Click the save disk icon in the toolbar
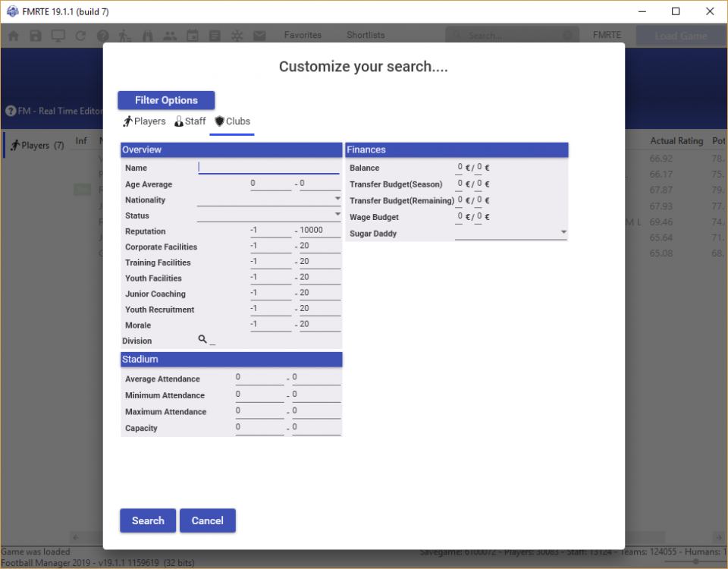728x569 pixels. click(x=36, y=36)
